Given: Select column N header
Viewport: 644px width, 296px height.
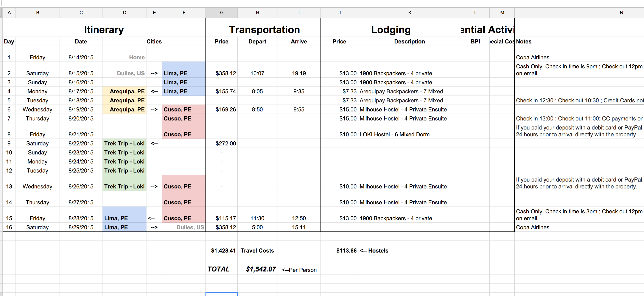Looking at the screenshot, I should click(621, 12).
